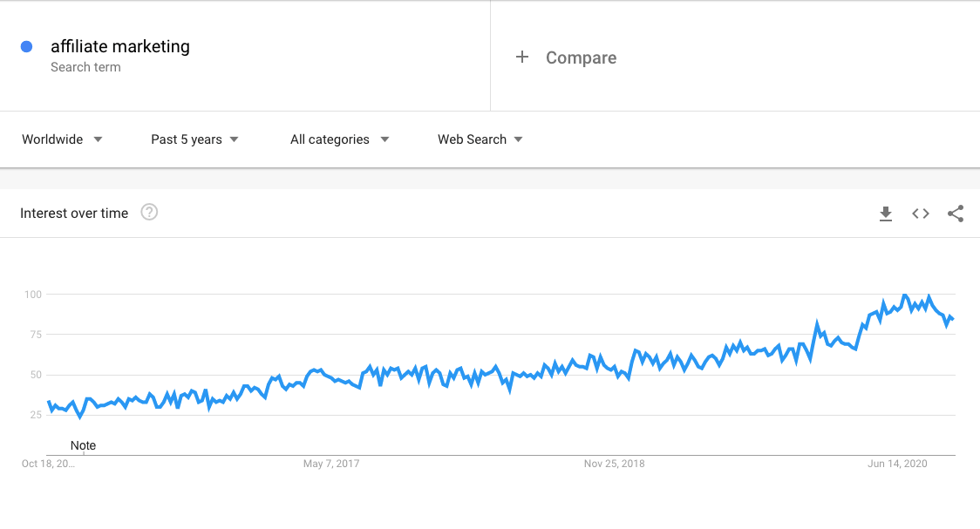
Task: Share the Interest over time chart
Action: click(x=956, y=214)
